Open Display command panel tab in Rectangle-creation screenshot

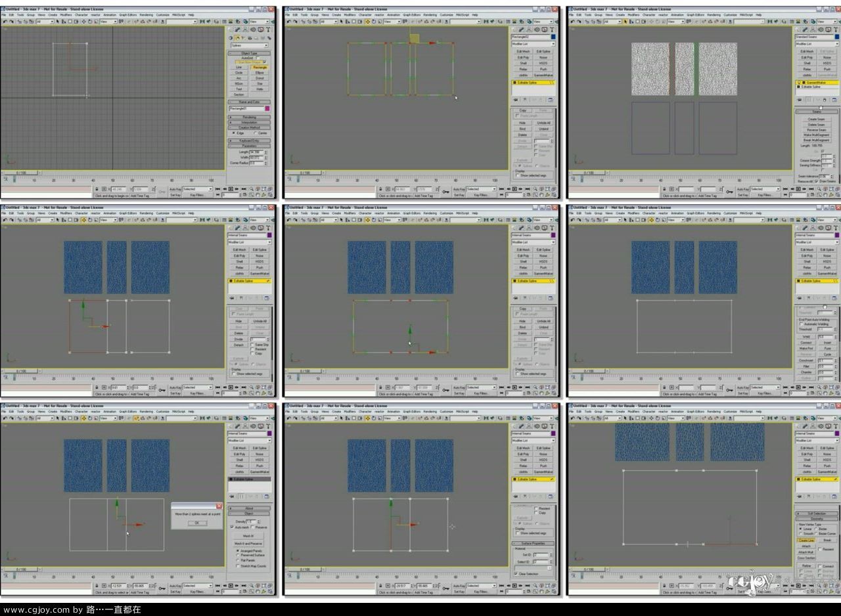[260, 30]
